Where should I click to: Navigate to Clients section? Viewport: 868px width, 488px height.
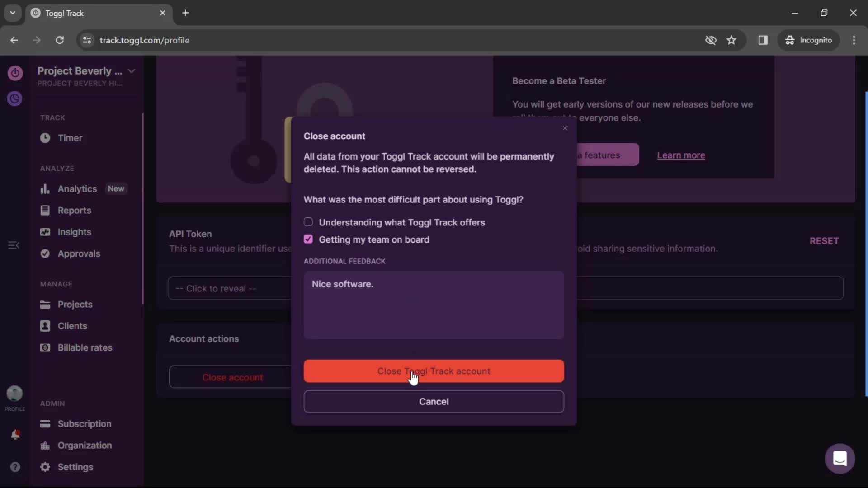click(x=72, y=325)
